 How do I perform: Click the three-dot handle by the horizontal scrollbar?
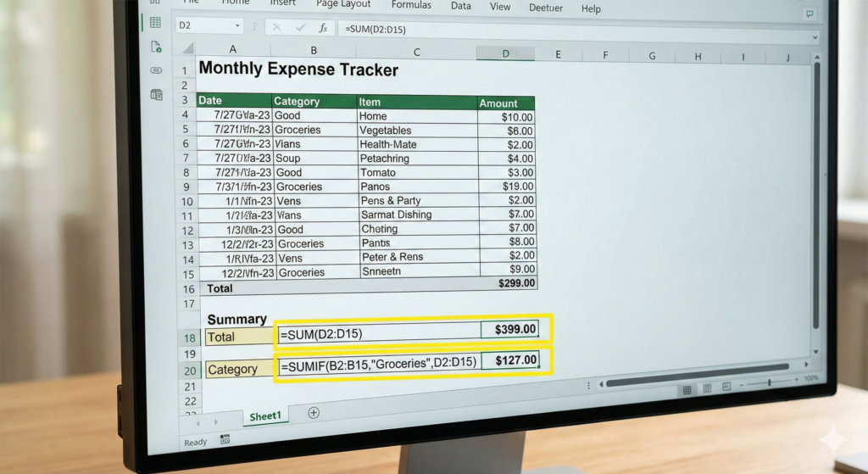(x=588, y=385)
